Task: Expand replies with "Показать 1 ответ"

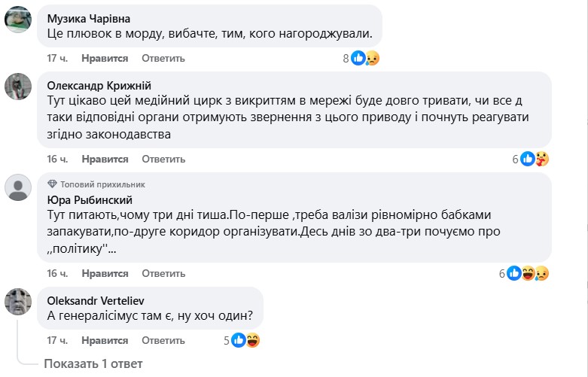Action: tap(93, 364)
